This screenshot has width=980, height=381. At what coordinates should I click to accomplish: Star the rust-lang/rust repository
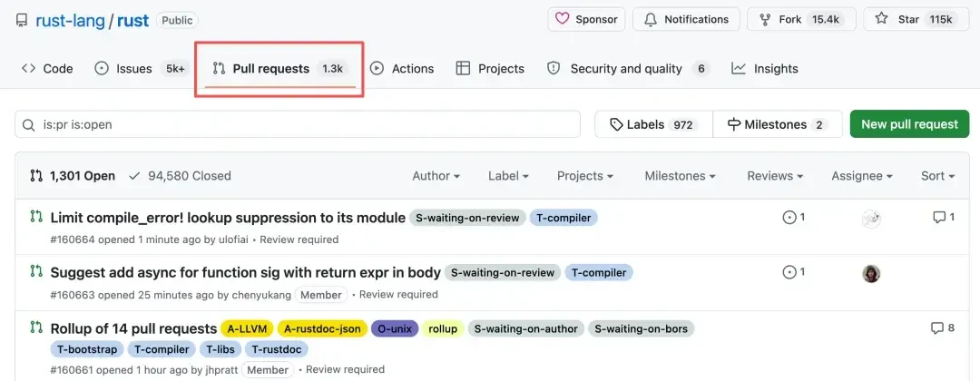916,19
